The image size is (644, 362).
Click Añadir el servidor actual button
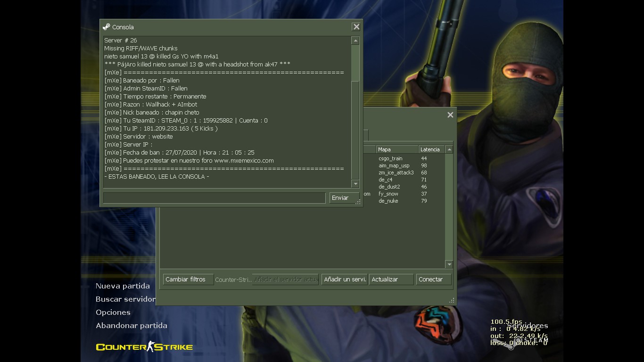click(286, 280)
